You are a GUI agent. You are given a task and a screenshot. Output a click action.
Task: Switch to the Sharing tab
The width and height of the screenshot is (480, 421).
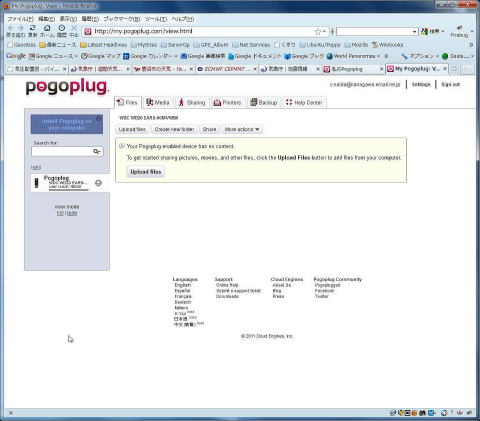point(192,102)
